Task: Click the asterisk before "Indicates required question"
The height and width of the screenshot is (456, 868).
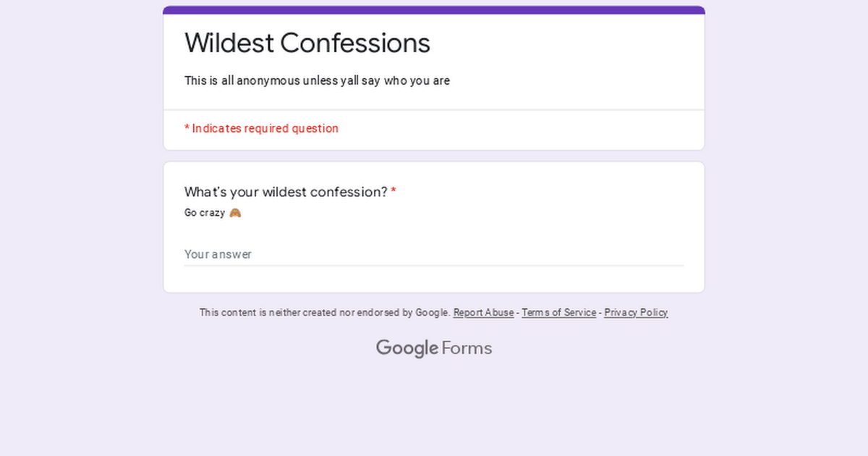Action: click(187, 128)
